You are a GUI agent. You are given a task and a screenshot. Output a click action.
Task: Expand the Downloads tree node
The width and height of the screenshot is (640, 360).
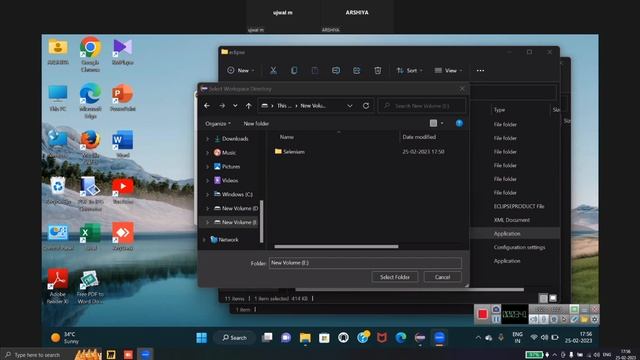[x=207, y=139]
